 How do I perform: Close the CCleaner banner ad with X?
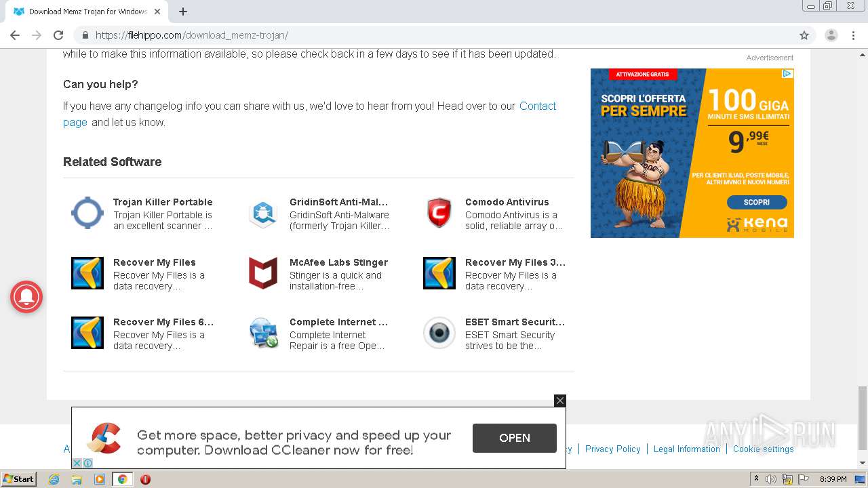(x=559, y=401)
